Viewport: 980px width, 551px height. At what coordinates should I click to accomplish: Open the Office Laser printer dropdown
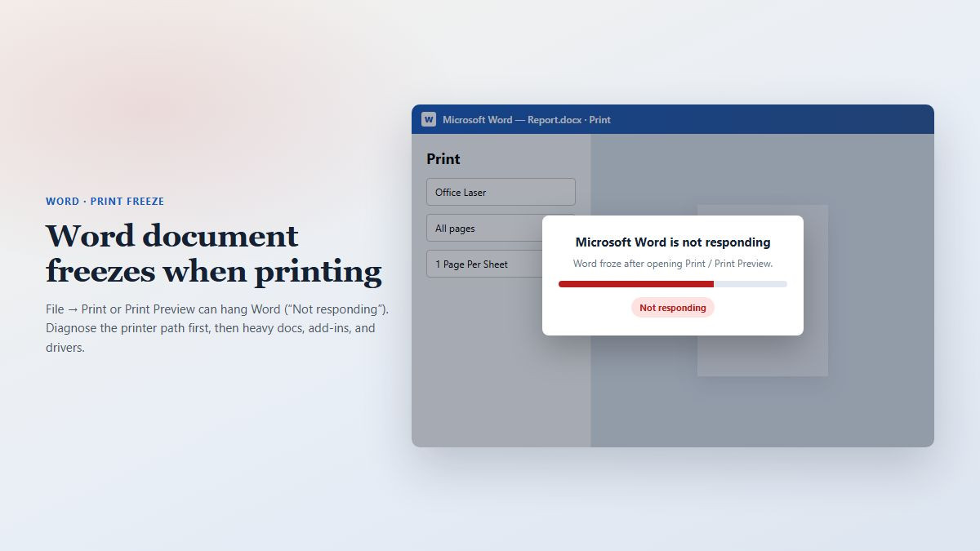(x=501, y=192)
